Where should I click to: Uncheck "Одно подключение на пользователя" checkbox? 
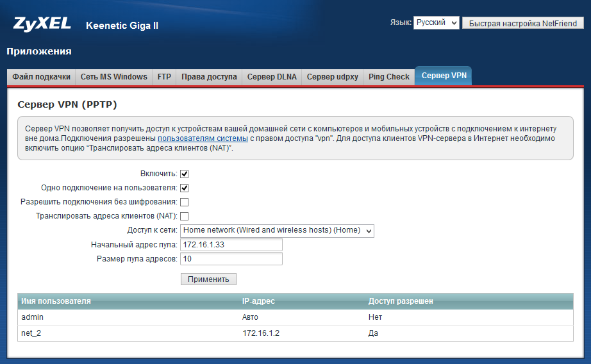pyautogui.click(x=184, y=188)
